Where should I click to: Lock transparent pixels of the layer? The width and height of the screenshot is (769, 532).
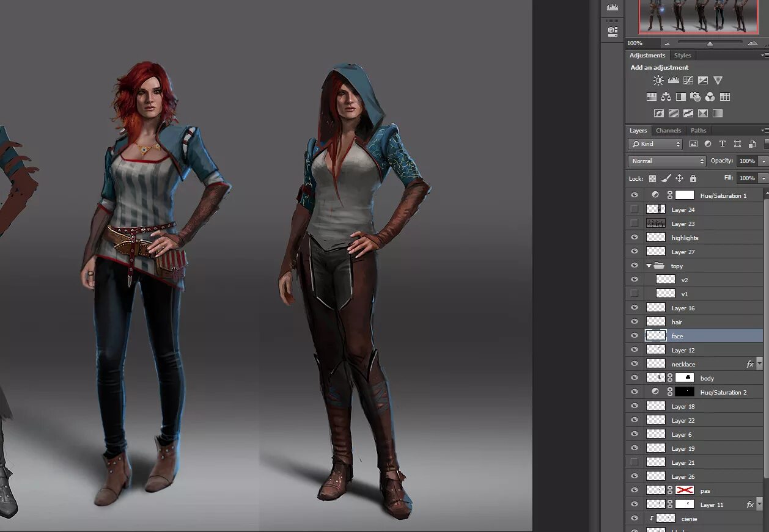[653, 178]
